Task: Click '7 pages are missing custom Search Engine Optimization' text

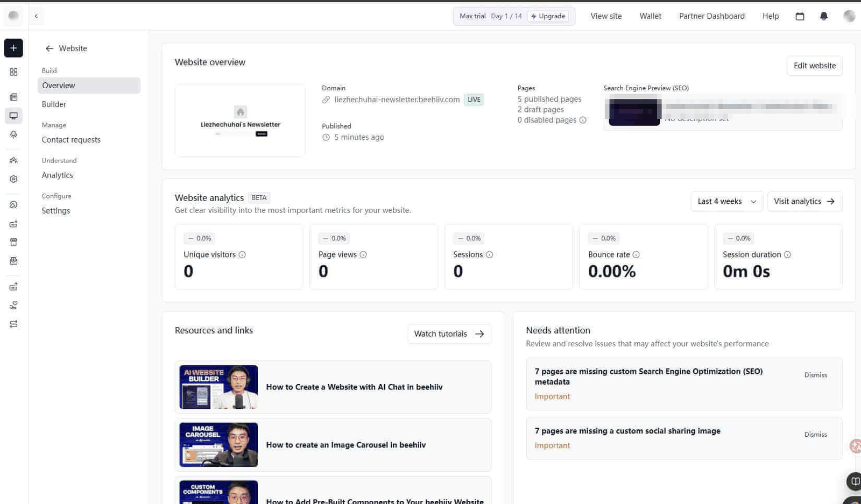Action: 648,377
